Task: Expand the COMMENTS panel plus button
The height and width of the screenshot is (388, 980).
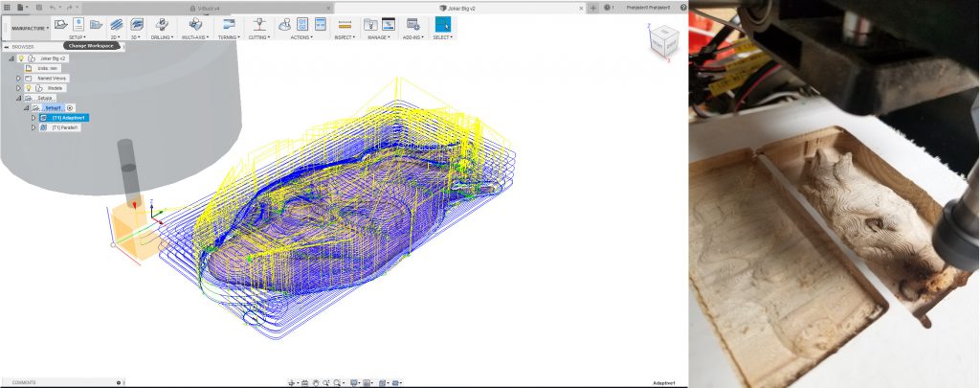Action: [119, 382]
